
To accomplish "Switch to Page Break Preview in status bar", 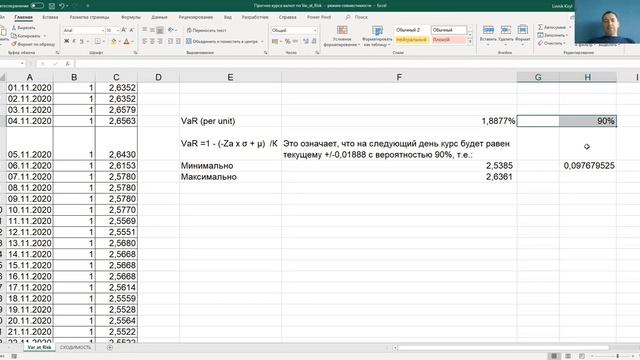I will 582,356.
